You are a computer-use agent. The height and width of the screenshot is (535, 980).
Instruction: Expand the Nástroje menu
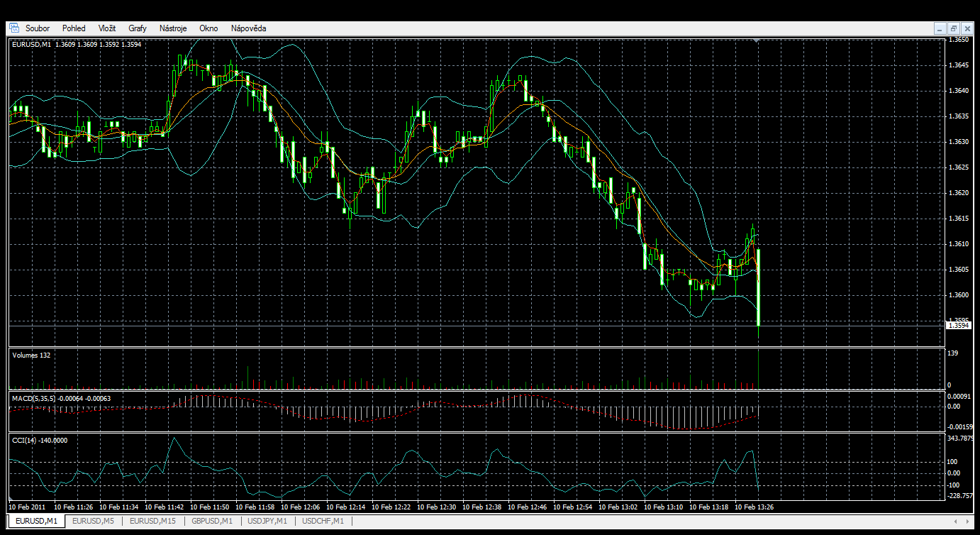[x=173, y=28]
